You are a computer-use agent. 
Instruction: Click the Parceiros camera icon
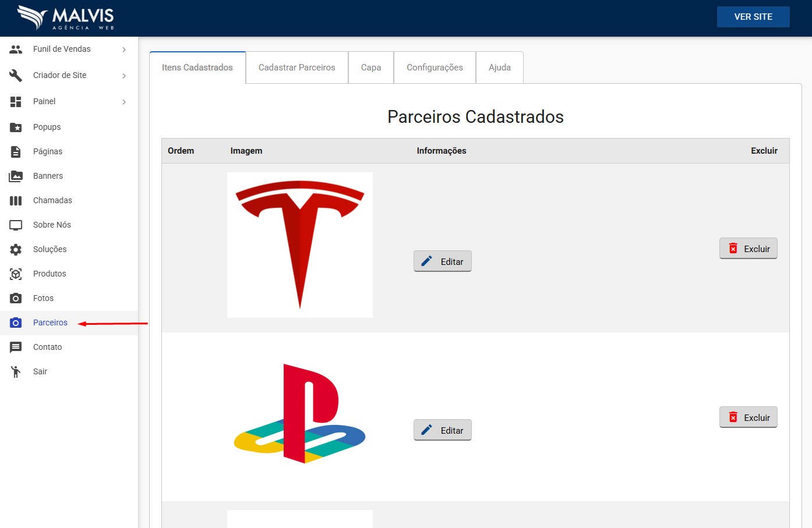point(16,323)
